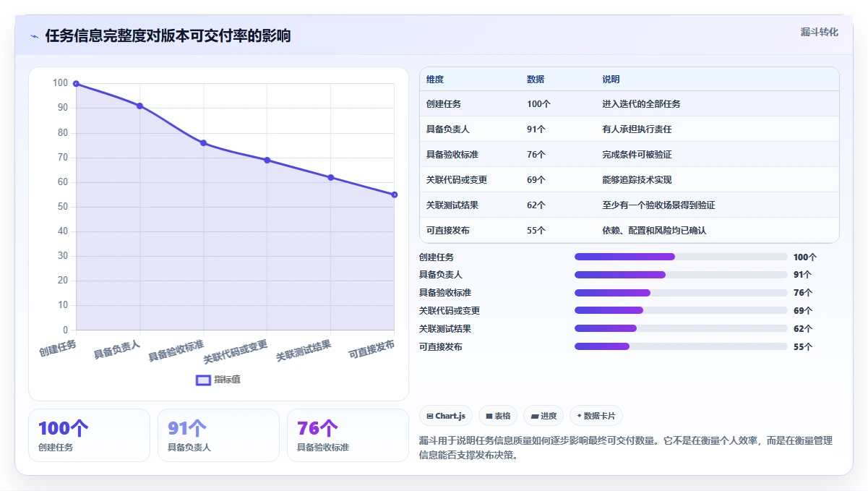Click the description 依赖、配置和风险均已确认
This screenshot has height=491, width=868.
tap(654, 231)
